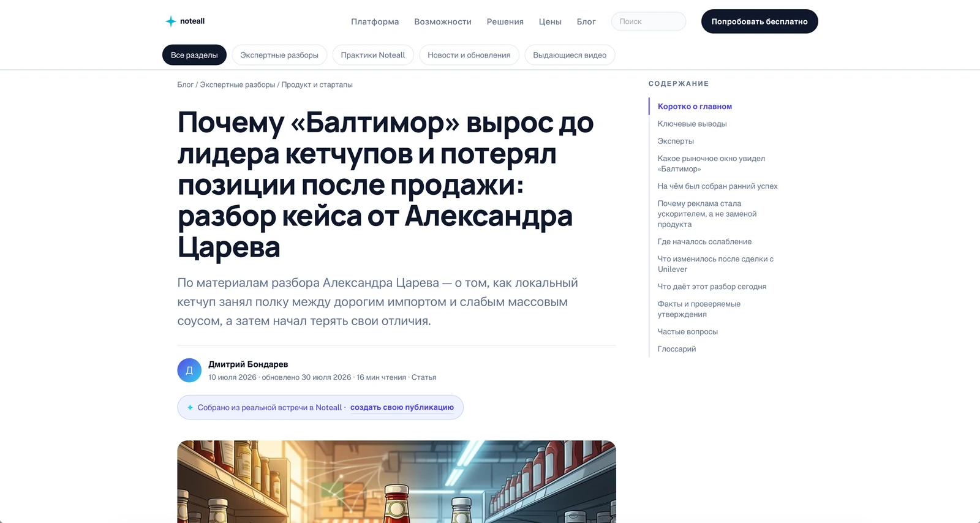This screenshot has height=523, width=980.
Task: Focus the Поиск search field
Action: [x=649, y=21]
